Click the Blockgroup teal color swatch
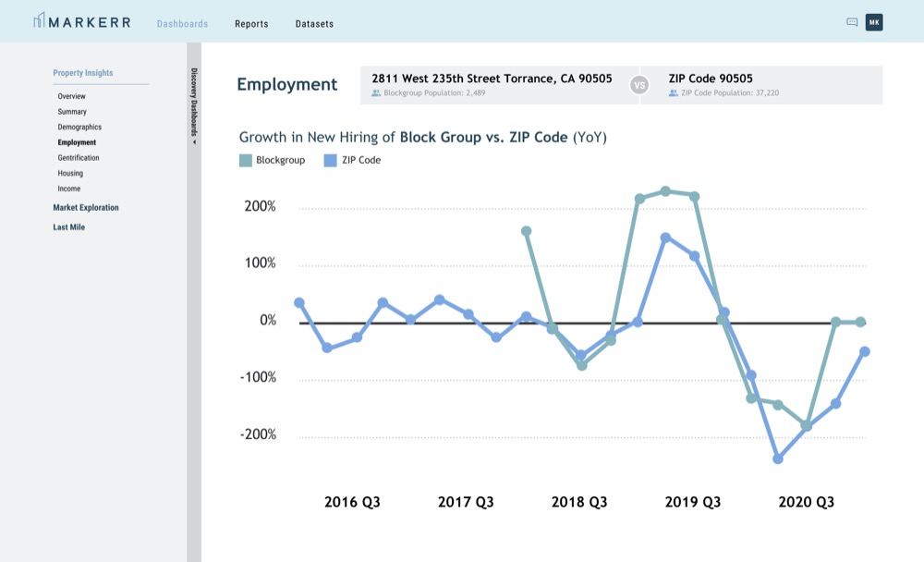924x562 pixels. (246, 160)
